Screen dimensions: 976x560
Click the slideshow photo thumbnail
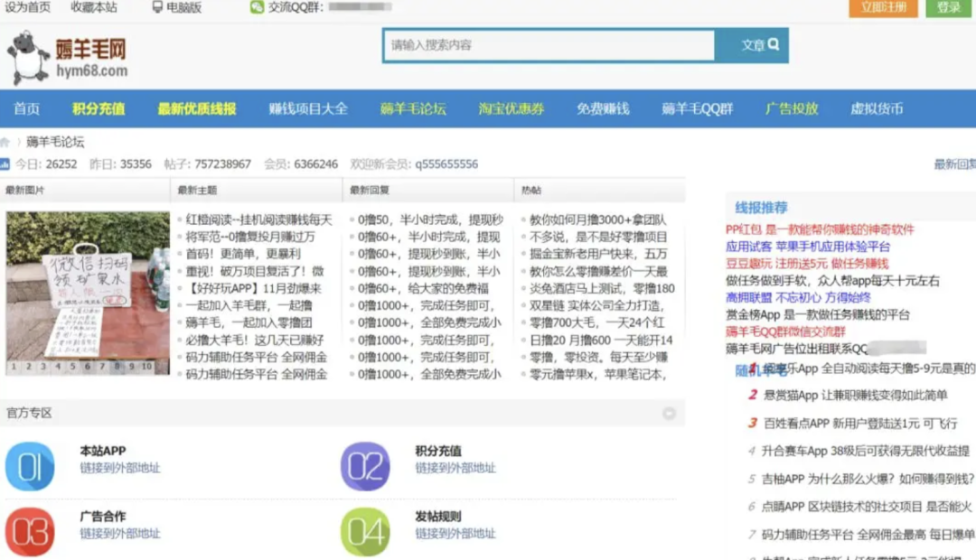point(88,286)
